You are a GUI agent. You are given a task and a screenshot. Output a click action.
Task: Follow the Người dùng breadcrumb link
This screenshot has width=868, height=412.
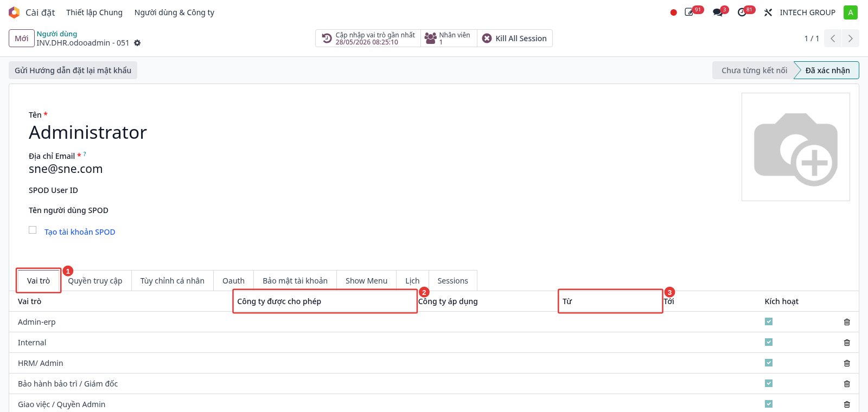coord(57,34)
